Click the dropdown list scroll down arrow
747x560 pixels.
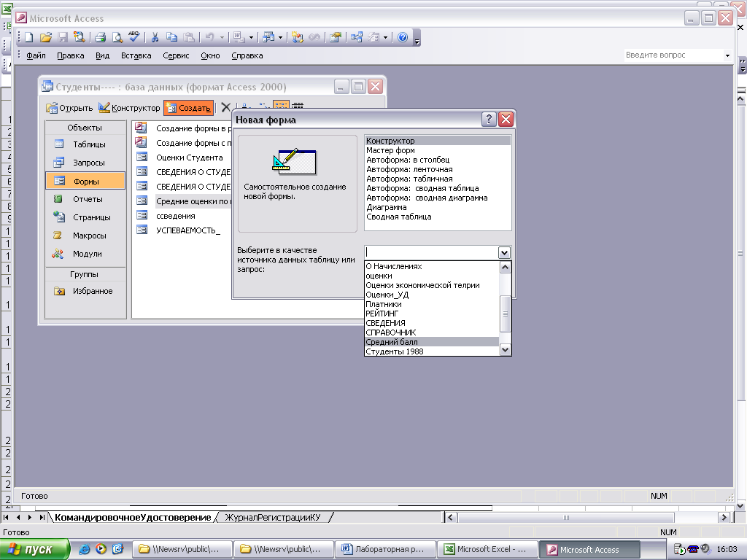[x=505, y=350]
